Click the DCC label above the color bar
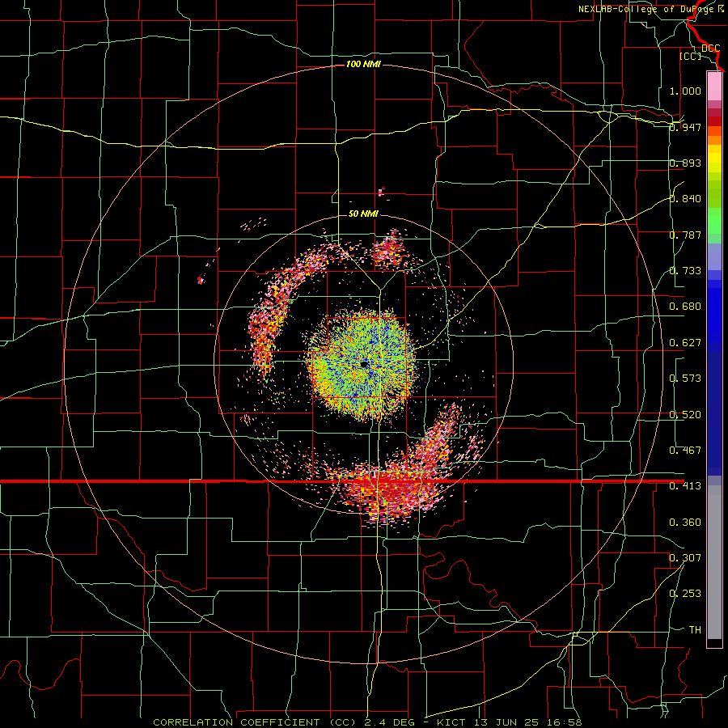The width and height of the screenshot is (728, 728). 710,49
